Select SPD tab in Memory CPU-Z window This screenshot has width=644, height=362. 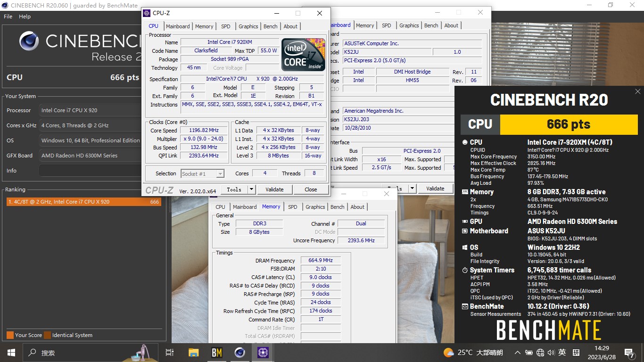[x=293, y=207]
